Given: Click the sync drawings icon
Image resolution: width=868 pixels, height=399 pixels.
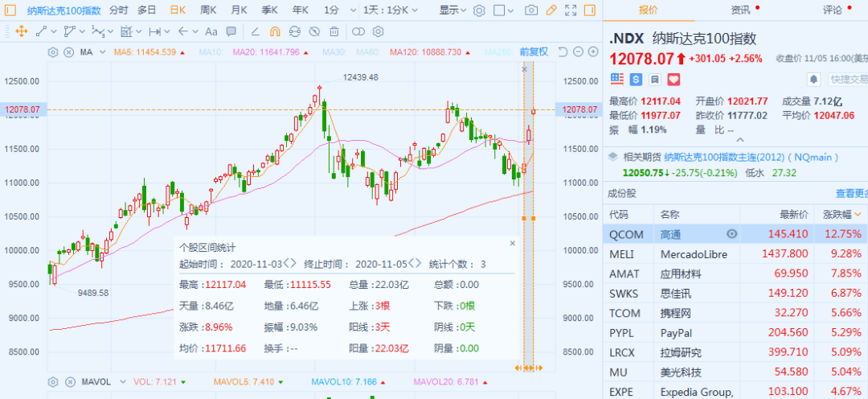Looking at the screenshot, I should point(294,31).
